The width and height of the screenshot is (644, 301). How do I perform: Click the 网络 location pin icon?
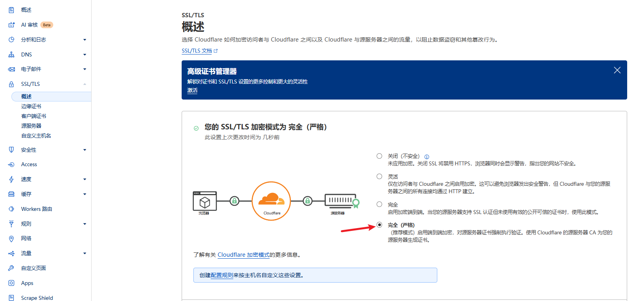11,239
